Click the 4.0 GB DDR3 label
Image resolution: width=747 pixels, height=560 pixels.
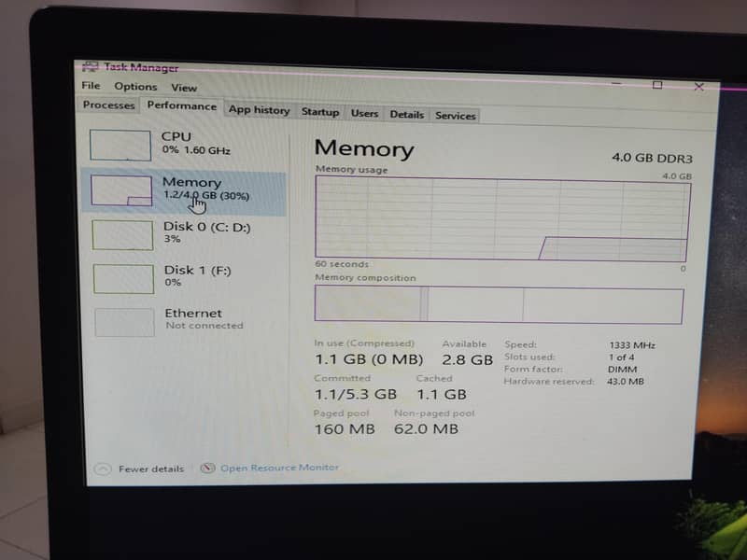click(652, 158)
